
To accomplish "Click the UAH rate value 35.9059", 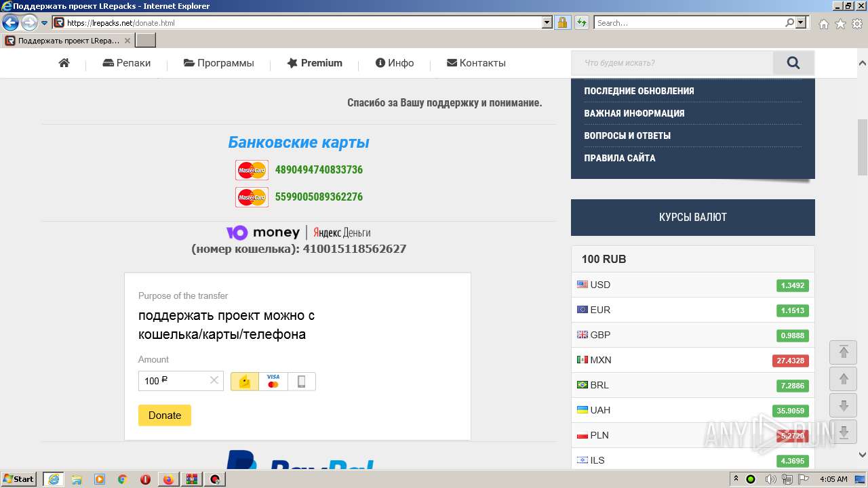I will [x=791, y=411].
